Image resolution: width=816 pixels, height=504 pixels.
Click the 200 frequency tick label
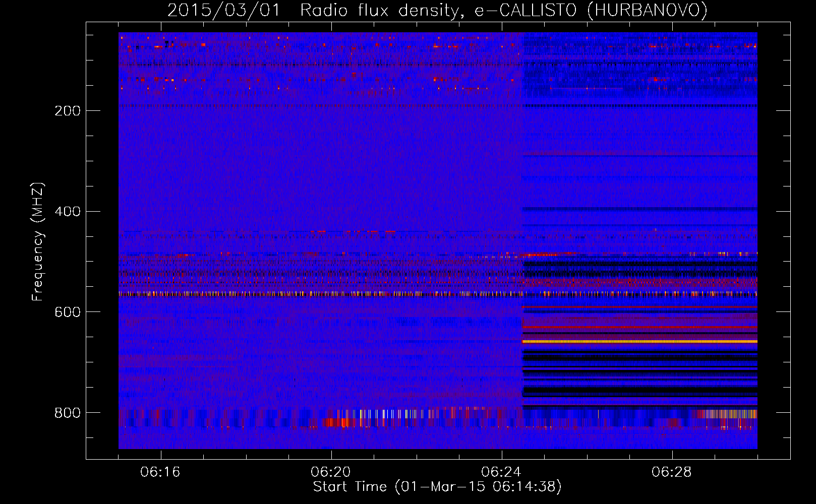(x=68, y=111)
